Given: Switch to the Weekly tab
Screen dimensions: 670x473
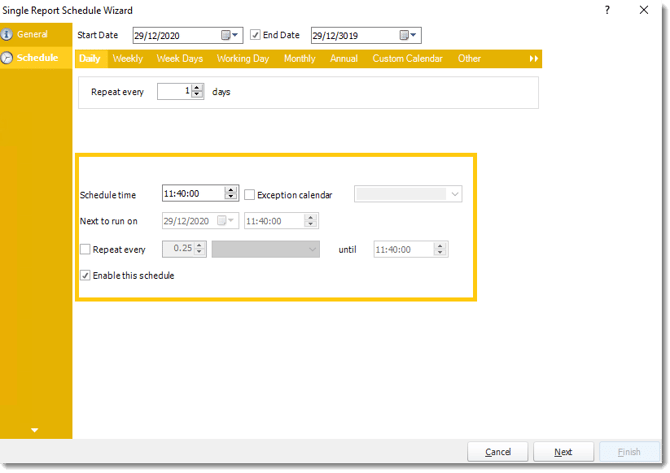Looking at the screenshot, I should 127,59.
